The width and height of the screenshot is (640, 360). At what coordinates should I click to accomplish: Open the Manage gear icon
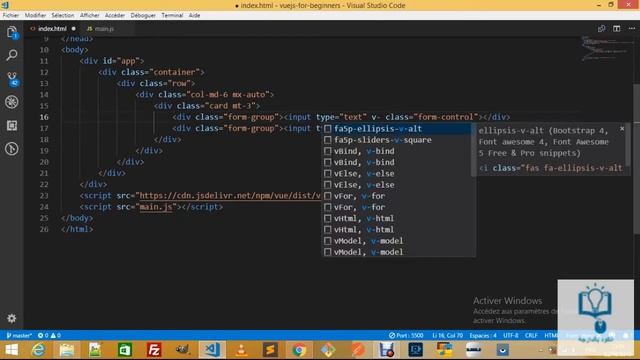[x=12, y=318]
